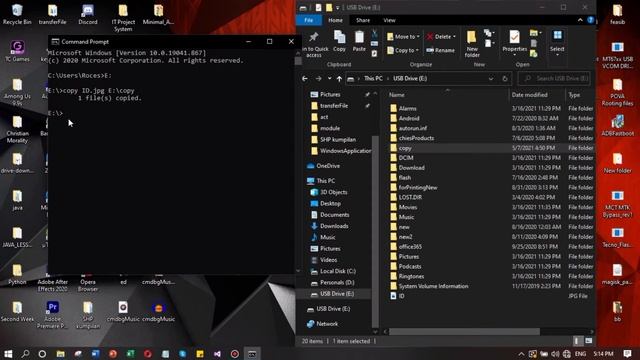Screen dimensions: 640x360
Task: Open the Move to dropdown
Action: pos(403,37)
